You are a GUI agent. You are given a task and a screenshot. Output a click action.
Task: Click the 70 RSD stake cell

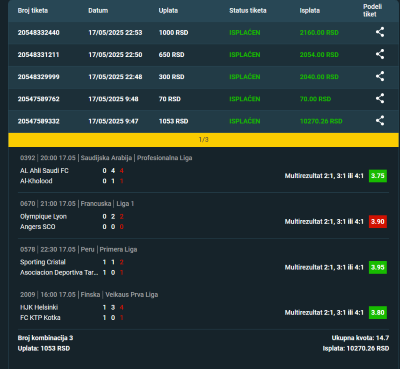point(170,99)
